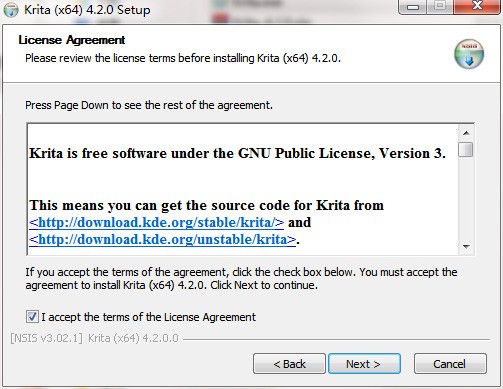503x389 pixels.
Task: Go back with the Back button
Action: click(289, 364)
